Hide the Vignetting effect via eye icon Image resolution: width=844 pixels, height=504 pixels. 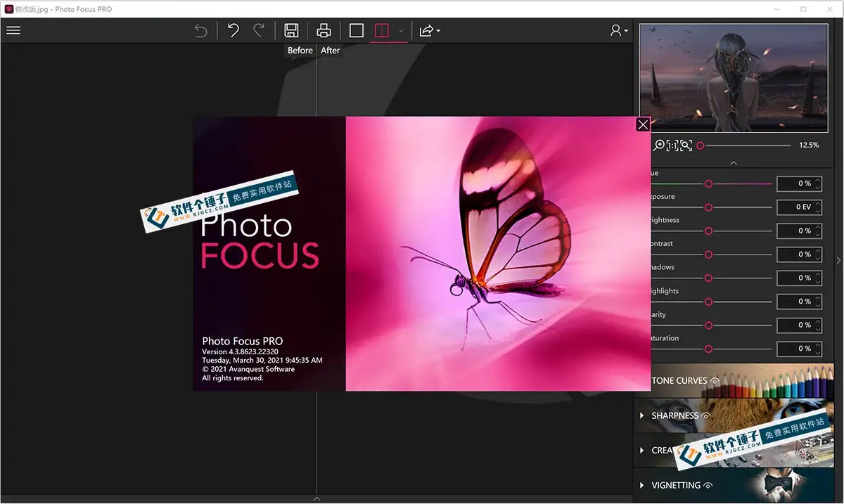tap(708, 486)
